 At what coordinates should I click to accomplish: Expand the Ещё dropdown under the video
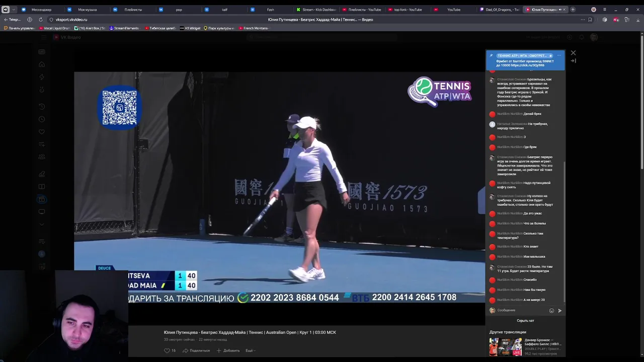[x=251, y=350]
